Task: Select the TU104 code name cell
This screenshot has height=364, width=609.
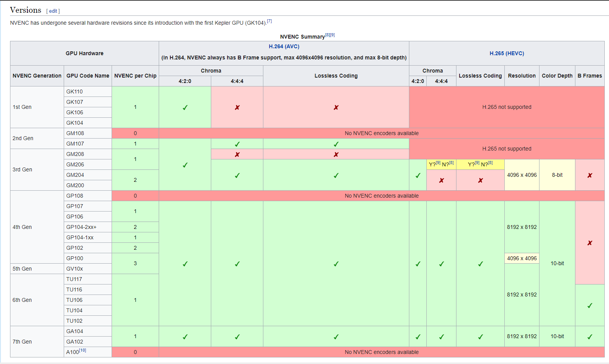Action: (x=88, y=310)
